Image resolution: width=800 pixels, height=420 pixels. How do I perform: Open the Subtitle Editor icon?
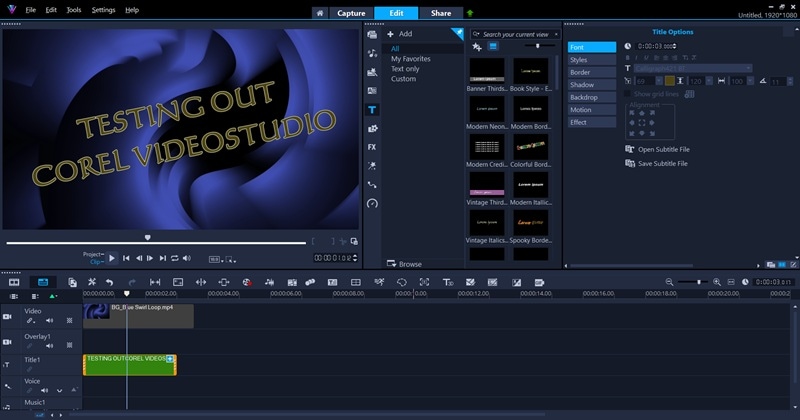332,282
